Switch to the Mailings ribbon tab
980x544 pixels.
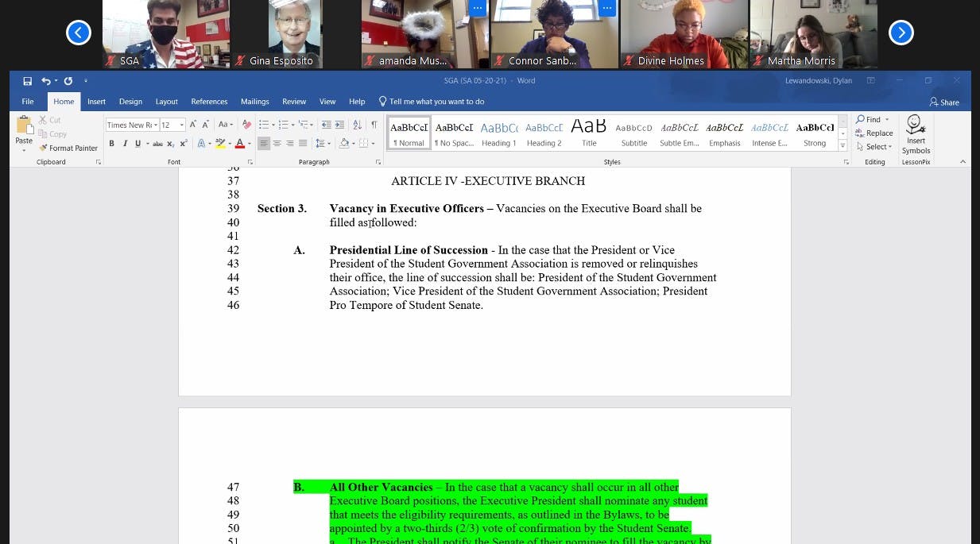pos(254,101)
